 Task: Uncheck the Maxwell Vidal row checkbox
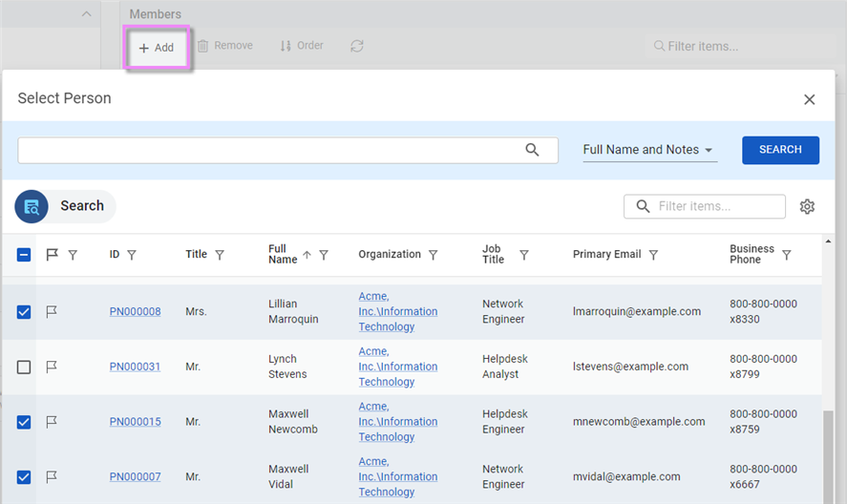[24, 477]
